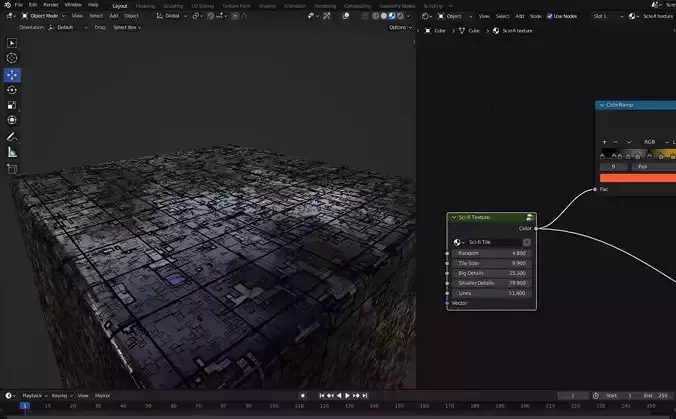
Task: Select the Annotate tool
Action: tap(12, 137)
